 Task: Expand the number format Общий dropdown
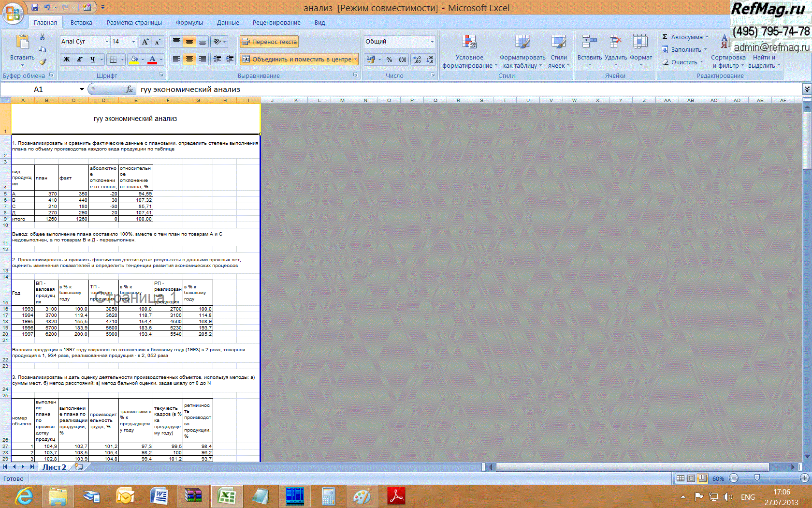432,42
